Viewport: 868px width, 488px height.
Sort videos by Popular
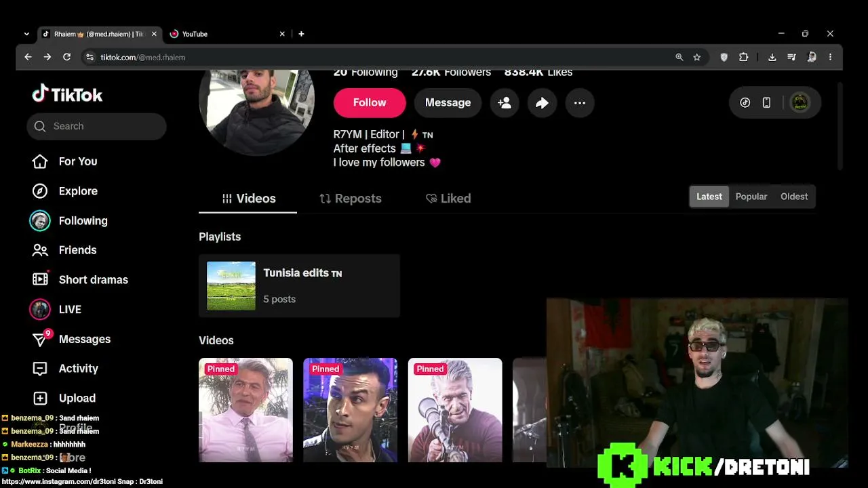pos(751,197)
